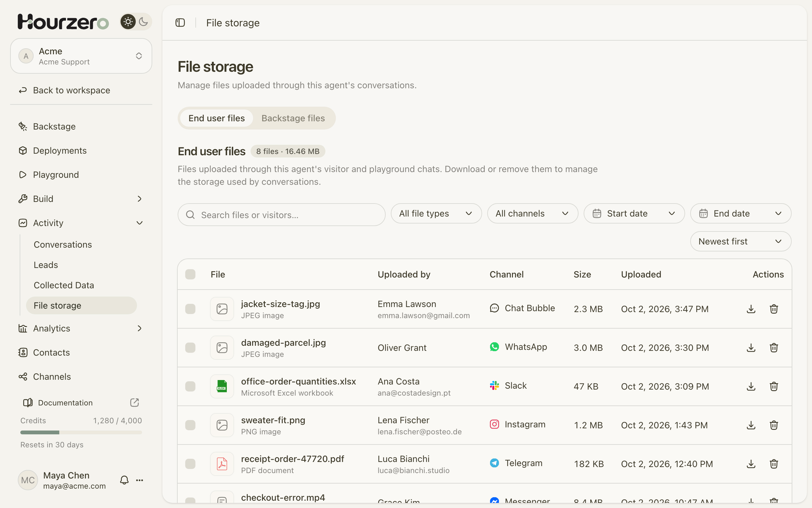
Task: Download jacket-size-tag.jpg
Action: (x=751, y=309)
